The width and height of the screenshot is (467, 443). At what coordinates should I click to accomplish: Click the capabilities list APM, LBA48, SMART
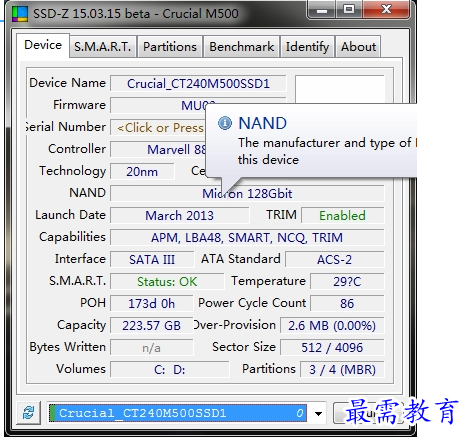(247, 237)
